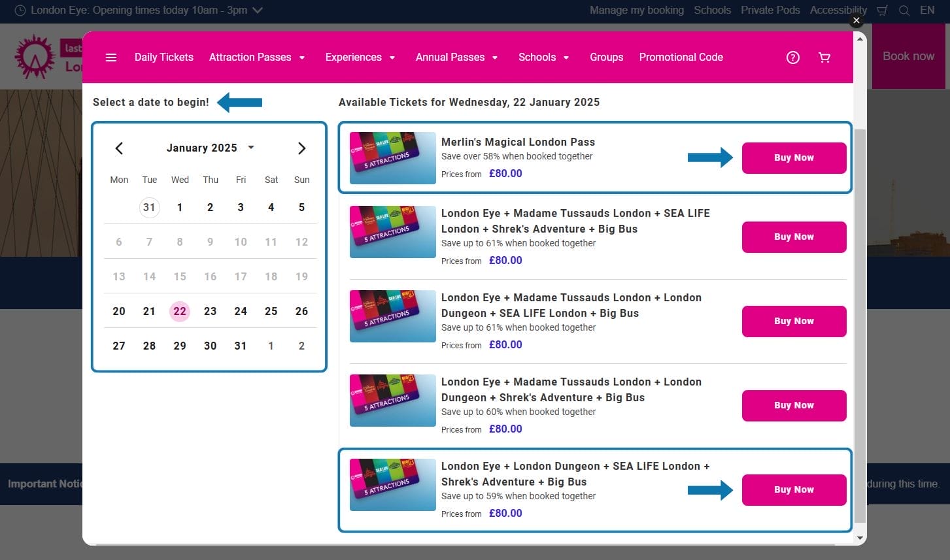Click the Merlin's Magical London Pass thumbnail

point(392,158)
